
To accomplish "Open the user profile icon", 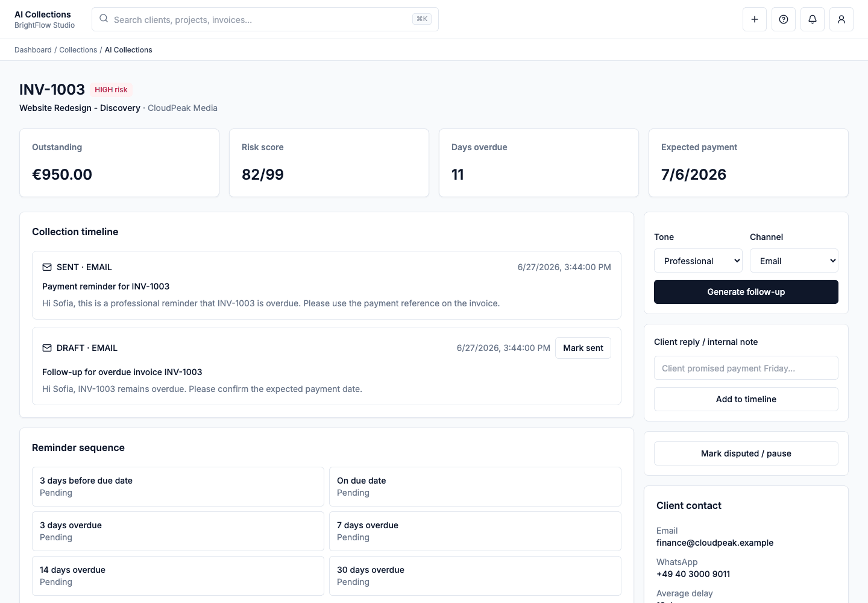I will (x=841, y=19).
